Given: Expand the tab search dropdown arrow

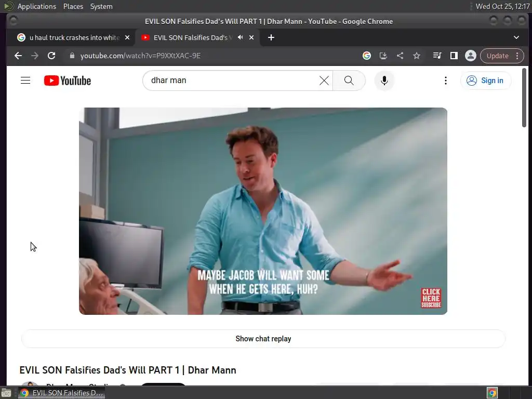Looking at the screenshot, I should tap(516, 37).
